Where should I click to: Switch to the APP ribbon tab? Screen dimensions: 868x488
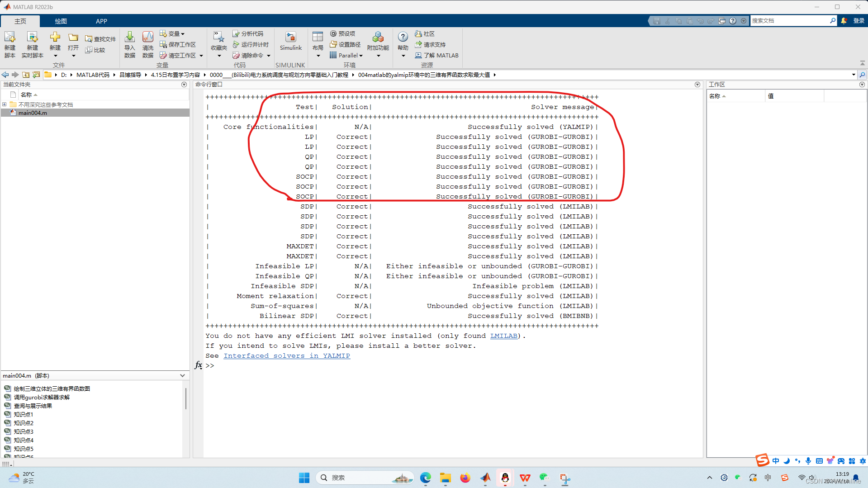pyautogui.click(x=101, y=21)
